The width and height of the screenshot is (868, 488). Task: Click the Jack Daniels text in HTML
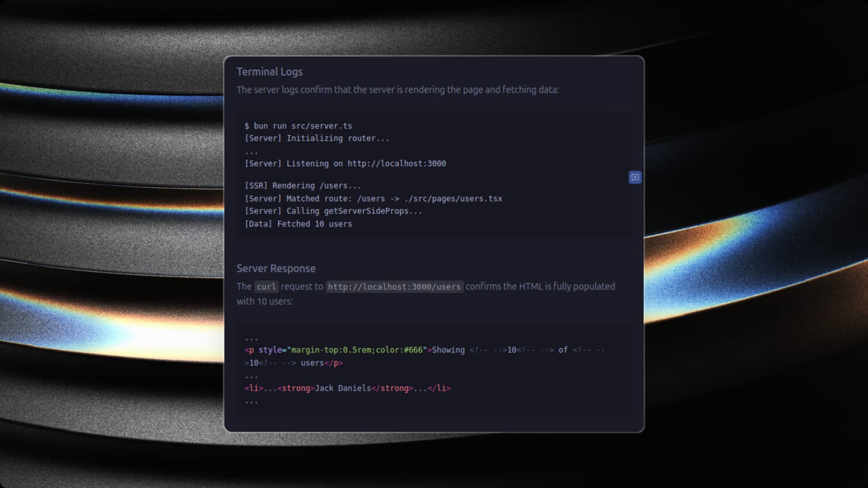[342, 388]
